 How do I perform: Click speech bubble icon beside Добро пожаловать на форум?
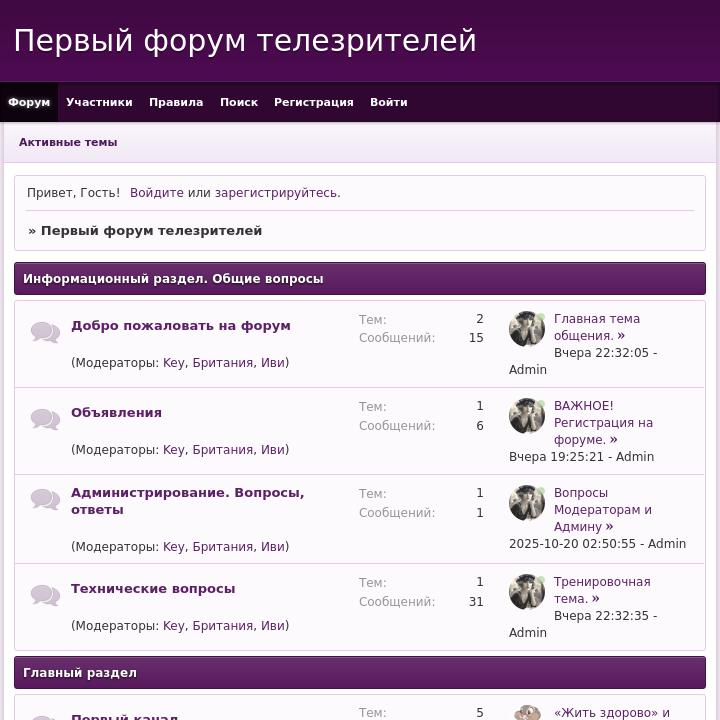45,332
